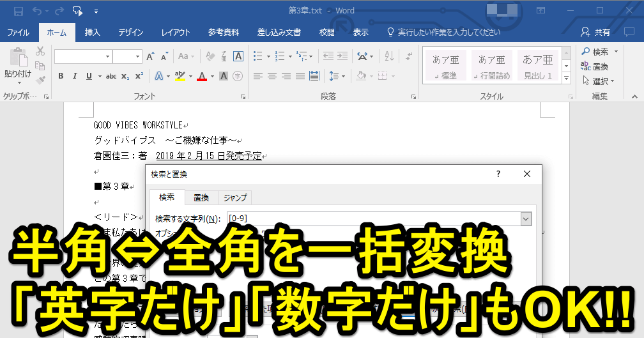Viewport: 644px width, 338px height.
Task: Apply yellow text highlight color
Action: (180, 76)
